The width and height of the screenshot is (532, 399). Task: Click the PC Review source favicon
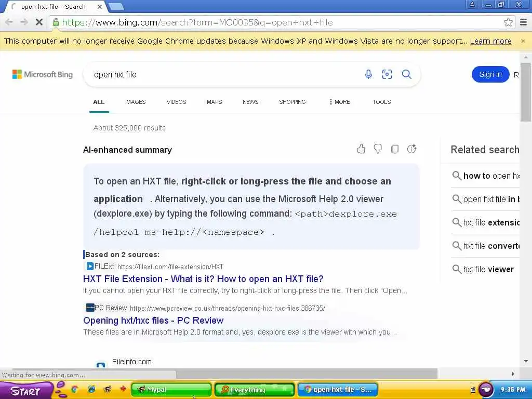90,308
